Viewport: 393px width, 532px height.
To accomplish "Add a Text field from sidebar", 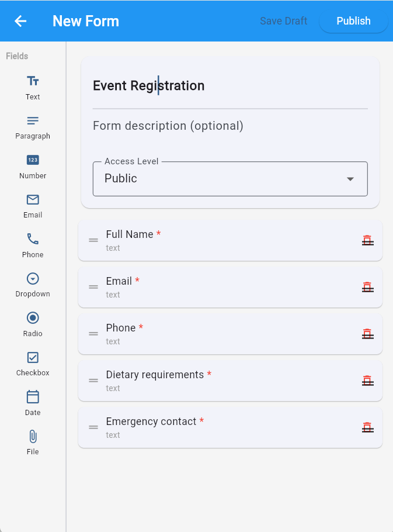I will click(33, 88).
